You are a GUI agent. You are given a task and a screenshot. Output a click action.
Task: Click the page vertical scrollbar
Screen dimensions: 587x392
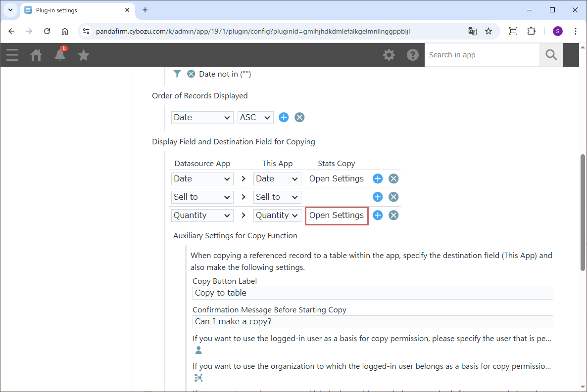tap(583, 213)
